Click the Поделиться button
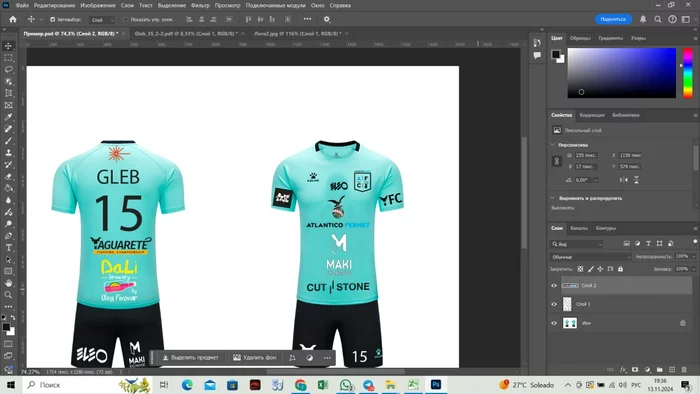The image size is (700, 394). (613, 19)
